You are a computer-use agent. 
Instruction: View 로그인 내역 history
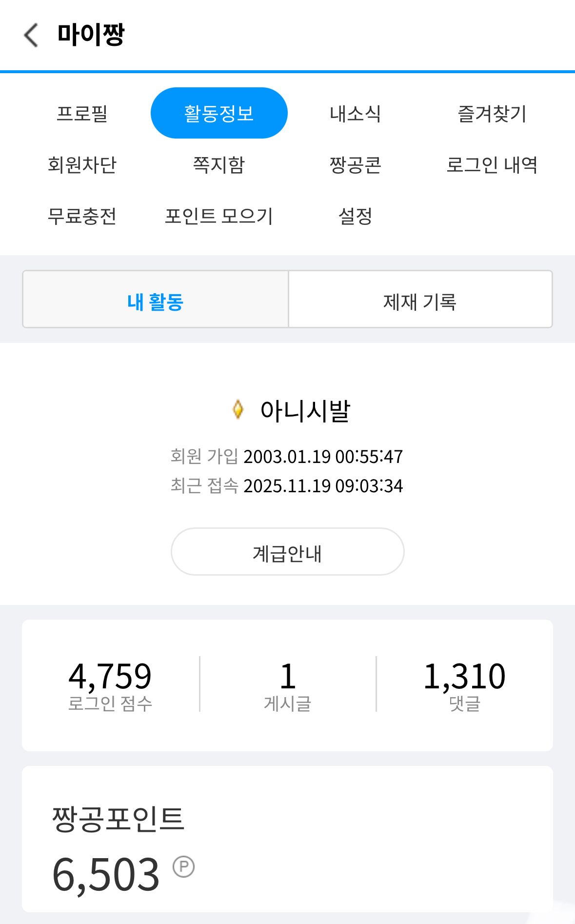click(492, 165)
